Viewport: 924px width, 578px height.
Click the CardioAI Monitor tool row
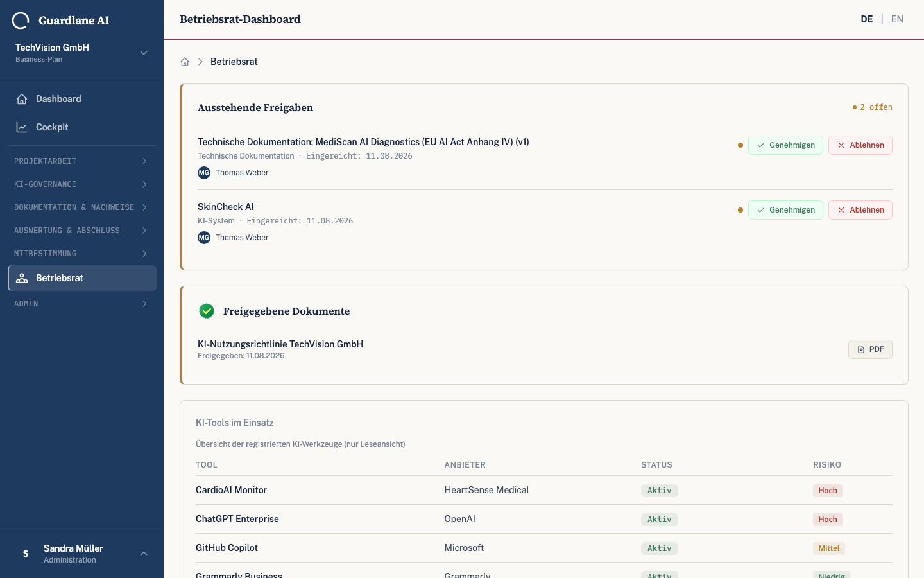coord(544,490)
